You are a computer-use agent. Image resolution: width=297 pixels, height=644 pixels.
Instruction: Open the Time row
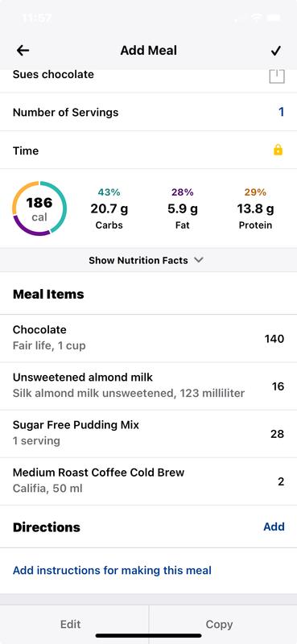[x=148, y=151]
